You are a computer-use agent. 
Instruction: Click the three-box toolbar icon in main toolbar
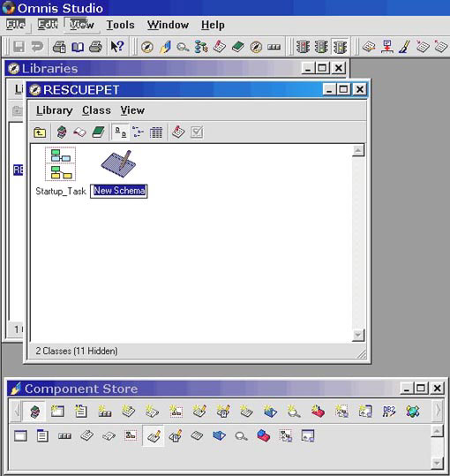(274, 47)
